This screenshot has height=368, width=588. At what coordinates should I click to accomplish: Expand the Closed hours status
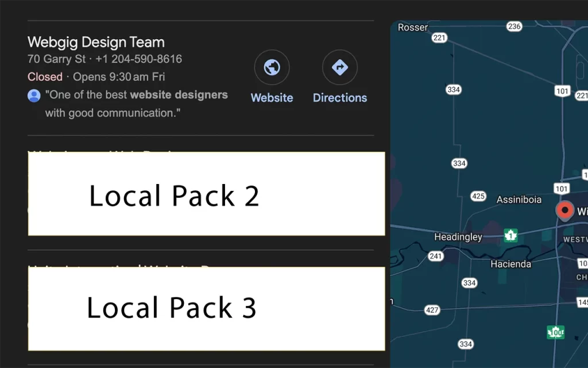coord(45,76)
